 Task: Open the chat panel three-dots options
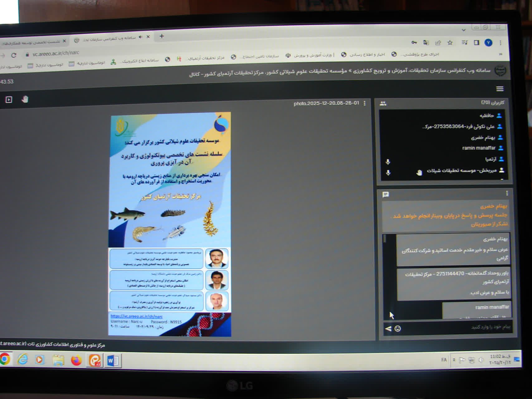tap(507, 193)
